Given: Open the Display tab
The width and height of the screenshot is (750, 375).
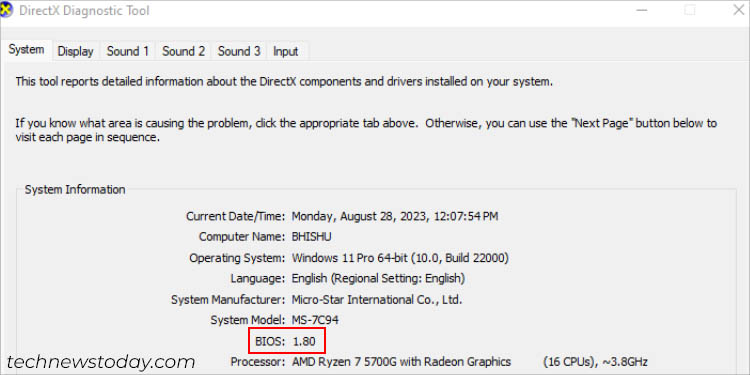Looking at the screenshot, I should [75, 51].
